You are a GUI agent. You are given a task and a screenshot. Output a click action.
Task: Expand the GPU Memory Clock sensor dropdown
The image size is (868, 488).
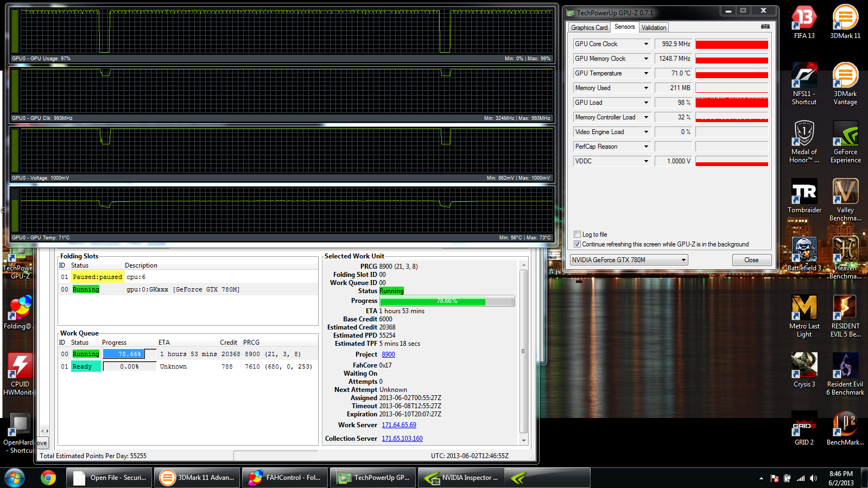pyautogui.click(x=646, y=59)
